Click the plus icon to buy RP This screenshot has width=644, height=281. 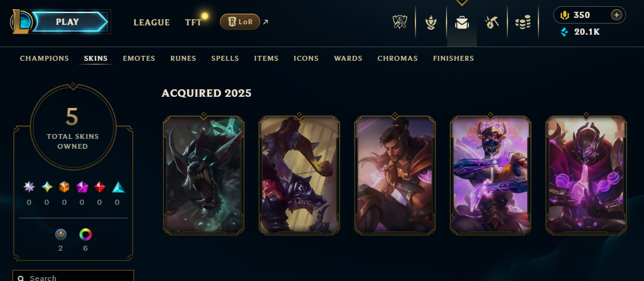tap(616, 15)
